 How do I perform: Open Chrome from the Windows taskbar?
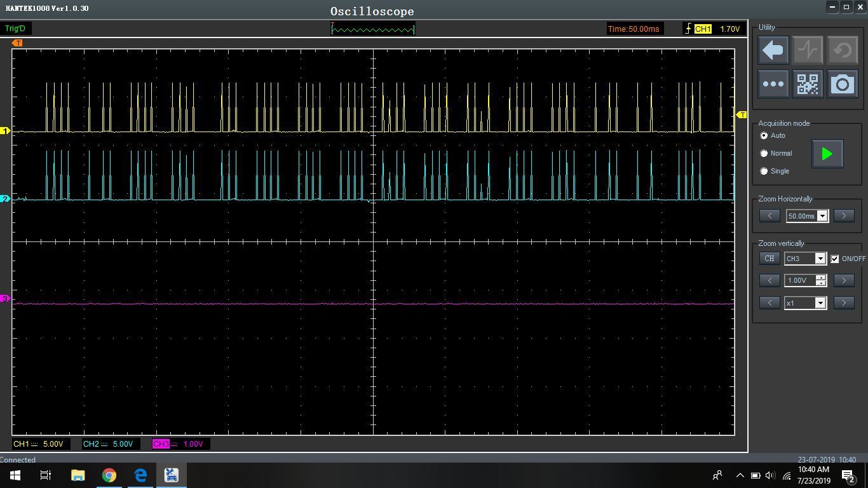109,475
